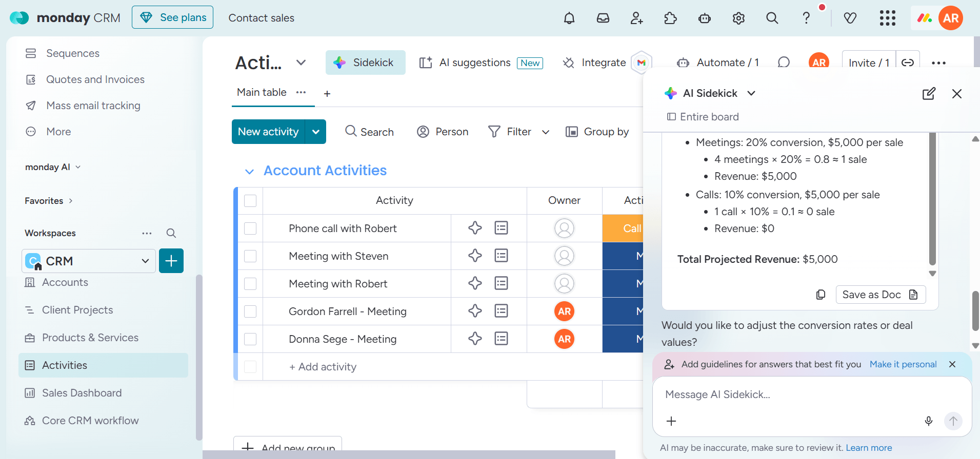Check the Gordon Farrell - Meeting row
The image size is (980, 459).
(x=250, y=311)
